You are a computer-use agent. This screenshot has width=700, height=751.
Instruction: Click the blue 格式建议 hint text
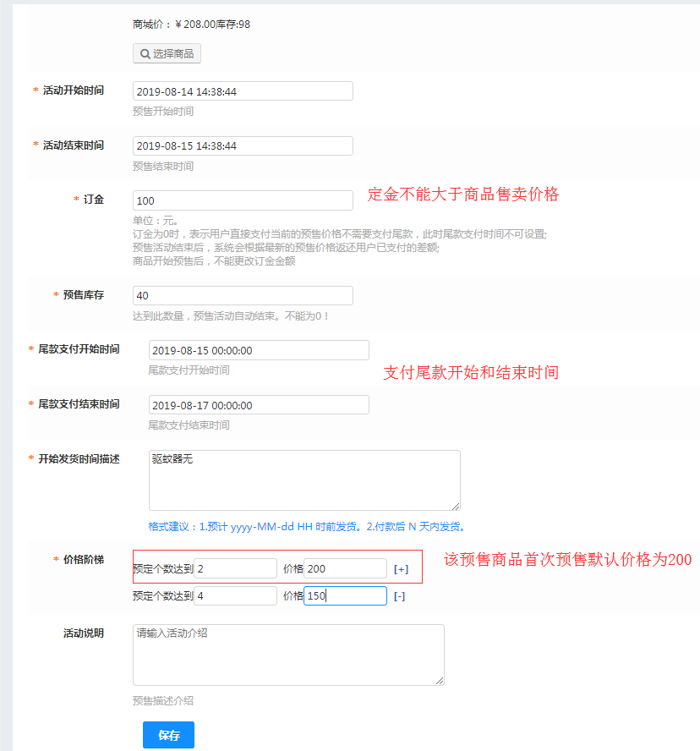pyautogui.click(x=307, y=526)
